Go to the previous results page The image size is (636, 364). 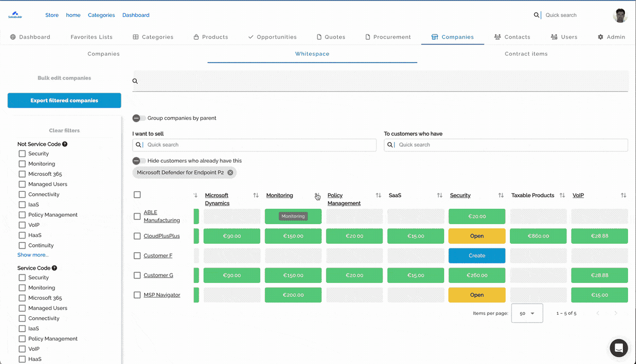[598, 313]
